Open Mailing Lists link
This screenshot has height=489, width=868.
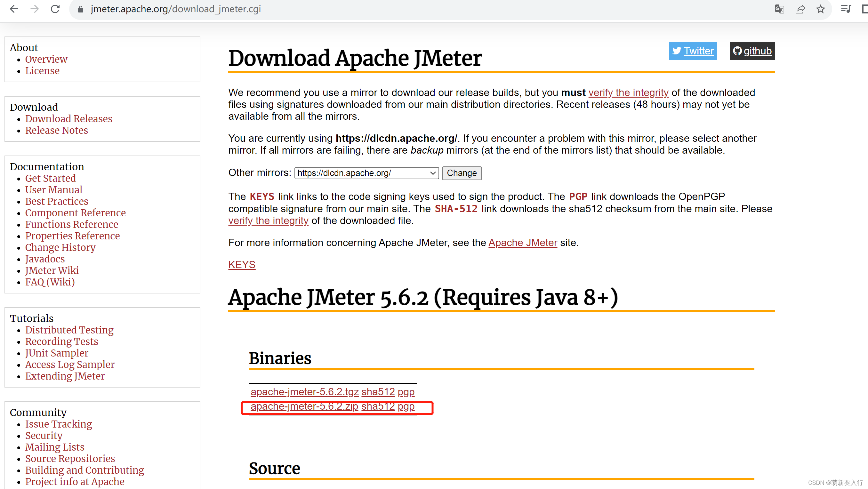click(x=55, y=447)
